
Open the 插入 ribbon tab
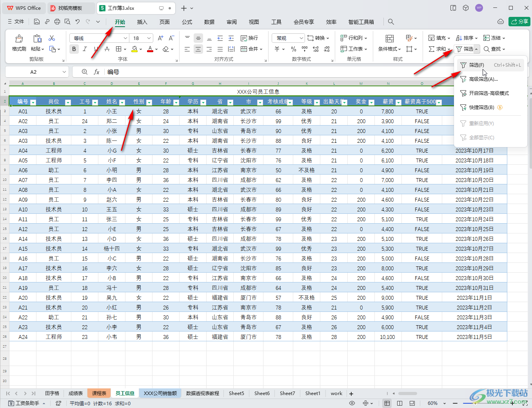tap(142, 22)
